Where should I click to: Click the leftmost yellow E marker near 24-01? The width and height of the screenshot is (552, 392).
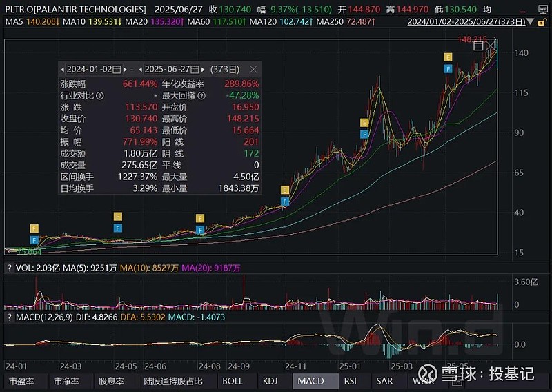coord(34,229)
